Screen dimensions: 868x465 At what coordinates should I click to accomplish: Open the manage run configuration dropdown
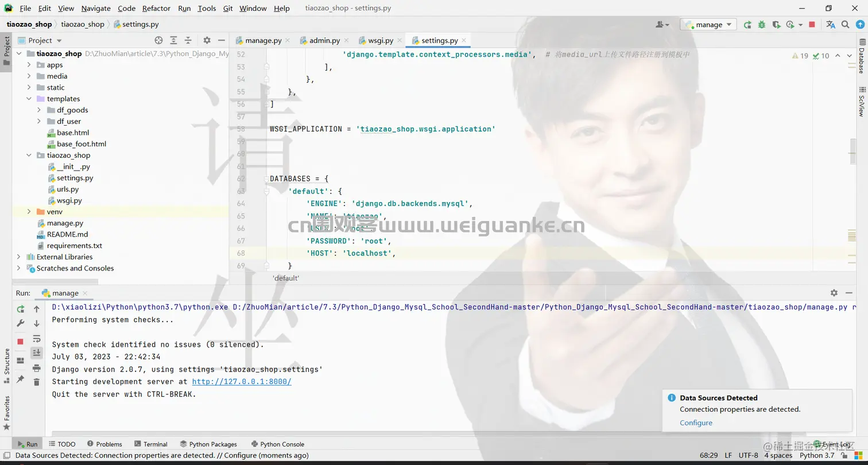coord(708,25)
